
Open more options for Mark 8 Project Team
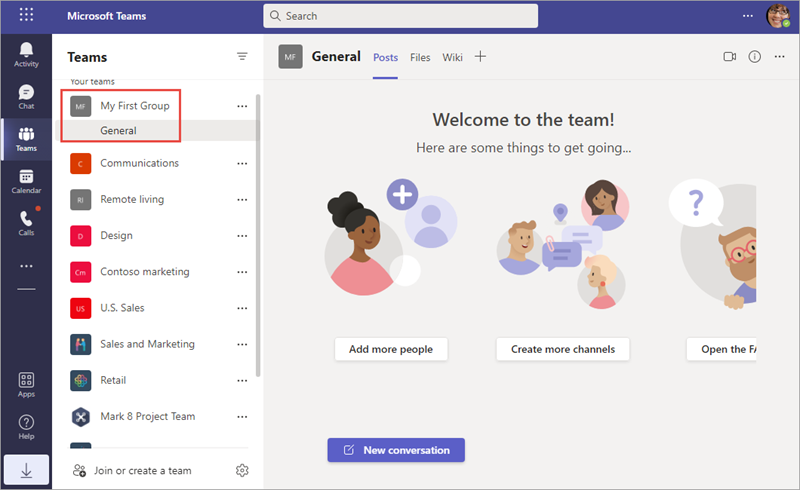tap(242, 417)
